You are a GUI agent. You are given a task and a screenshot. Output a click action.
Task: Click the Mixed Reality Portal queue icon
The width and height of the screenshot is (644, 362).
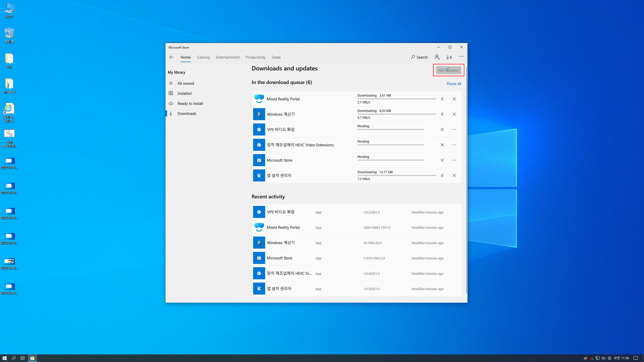tap(259, 99)
